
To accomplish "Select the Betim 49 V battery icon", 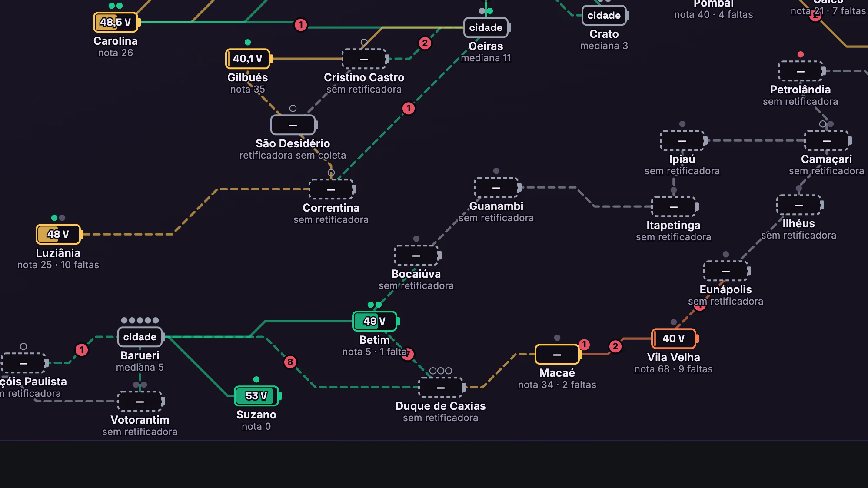I will click(376, 321).
